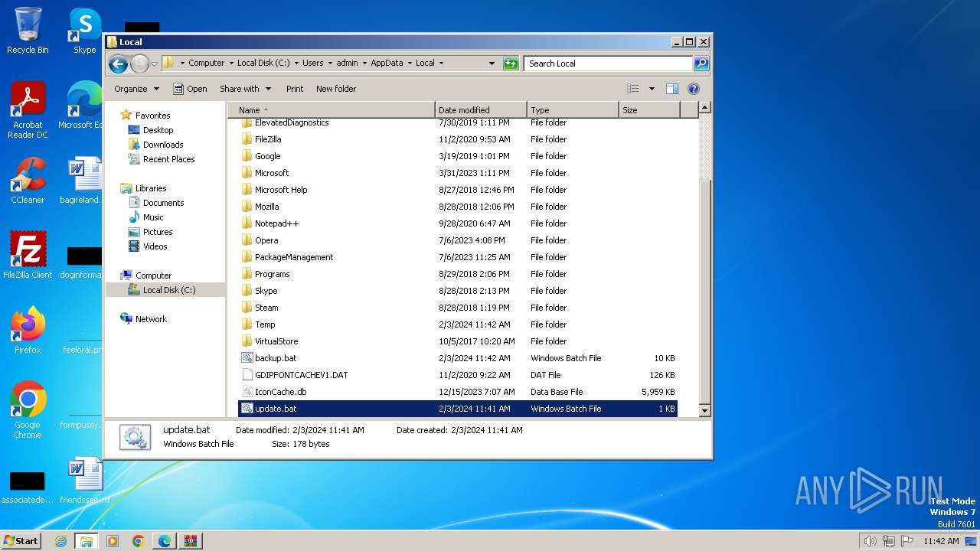Expand the view options dropdown arrow
This screenshot has width=980, height=551.
tap(652, 89)
